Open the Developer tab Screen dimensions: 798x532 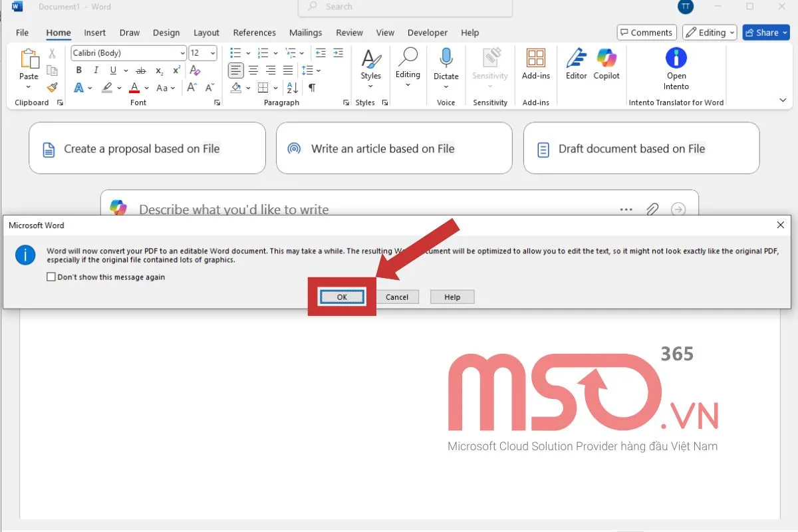428,33
